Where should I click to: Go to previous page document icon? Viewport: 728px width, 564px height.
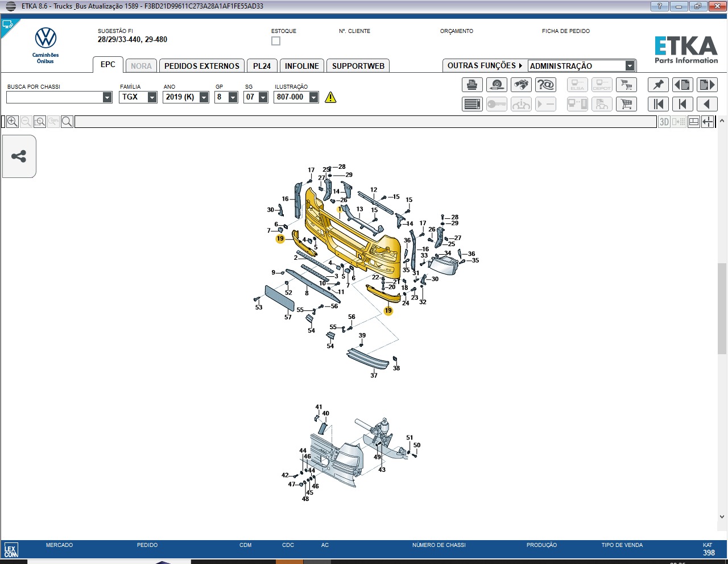click(682, 85)
